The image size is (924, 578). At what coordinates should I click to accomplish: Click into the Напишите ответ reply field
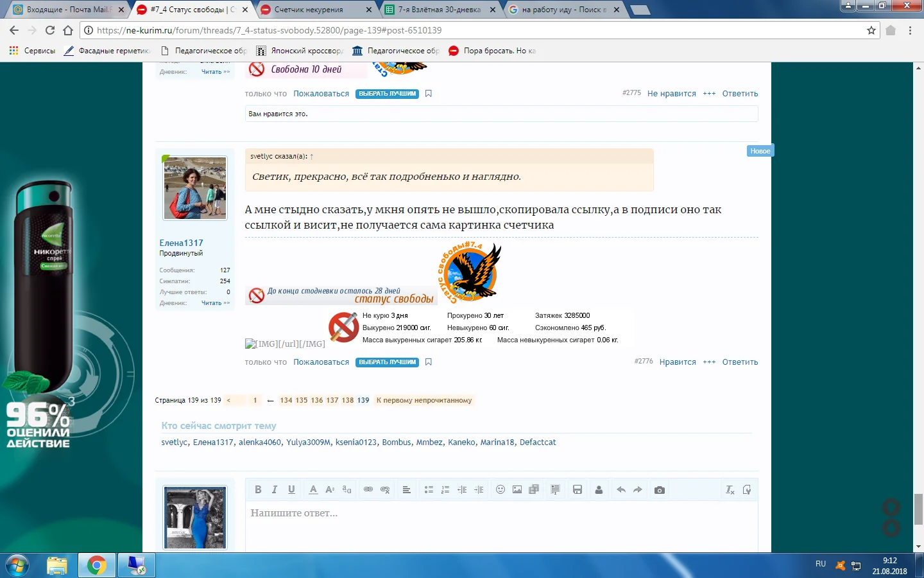coord(501,527)
